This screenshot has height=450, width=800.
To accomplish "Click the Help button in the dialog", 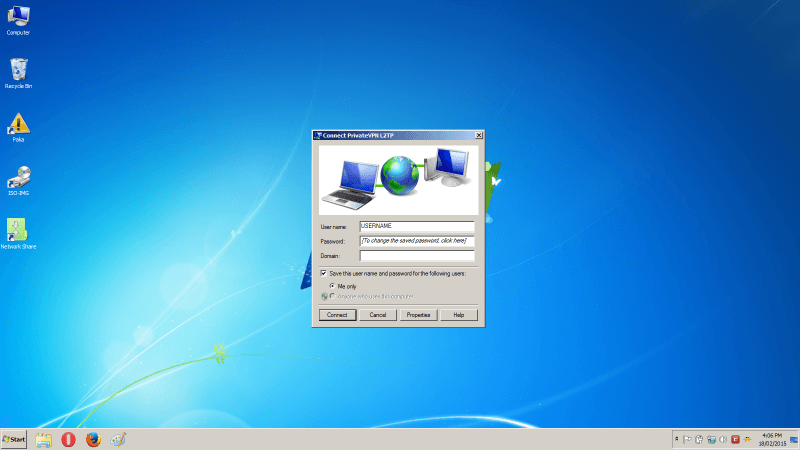I will pos(459,315).
